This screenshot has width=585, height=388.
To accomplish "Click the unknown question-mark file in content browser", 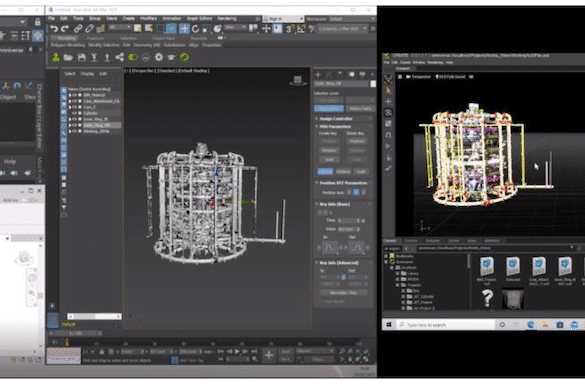I will [x=487, y=298].
